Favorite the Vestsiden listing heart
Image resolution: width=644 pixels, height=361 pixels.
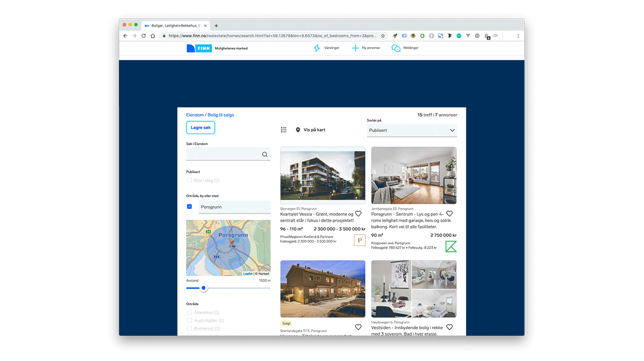point(449,327)
